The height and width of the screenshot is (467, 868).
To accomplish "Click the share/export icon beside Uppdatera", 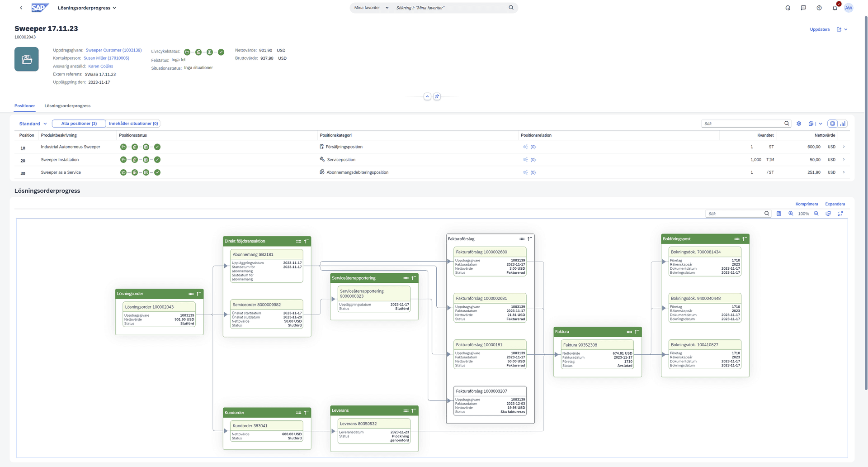I will pos(839,29).
